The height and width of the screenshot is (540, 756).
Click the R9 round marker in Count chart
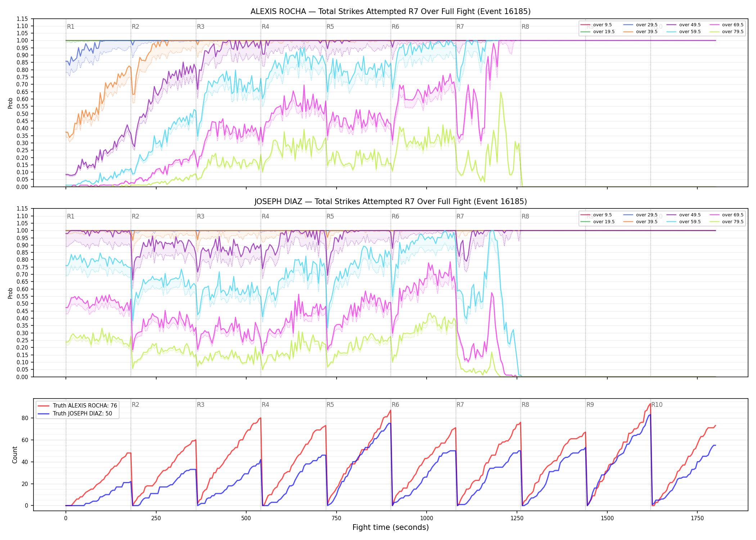590,405
